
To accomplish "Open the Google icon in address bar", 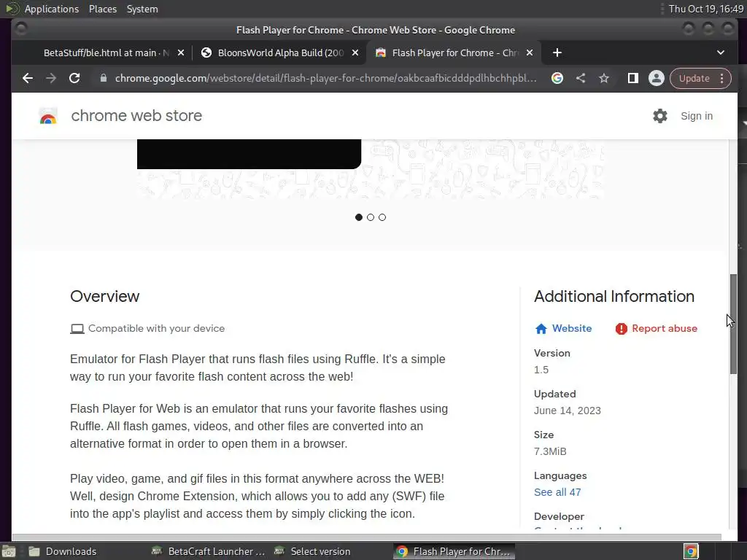I will click(557, 78).
